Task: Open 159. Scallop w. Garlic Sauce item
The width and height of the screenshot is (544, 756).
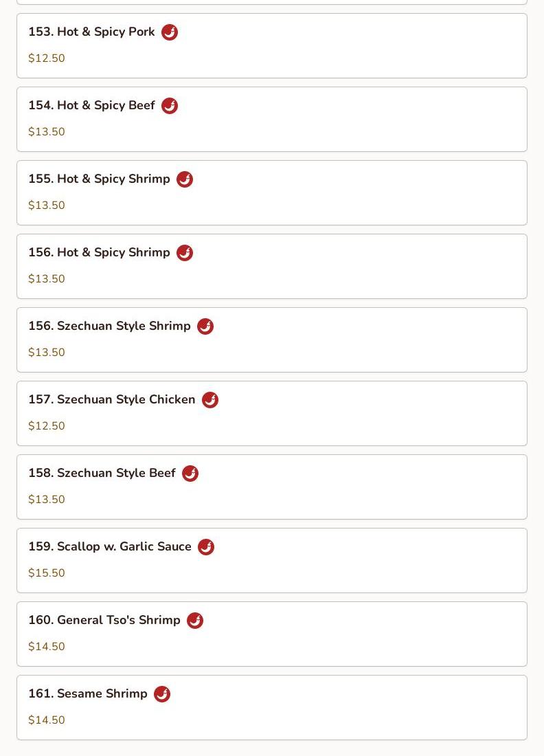Action: point(272,561)
